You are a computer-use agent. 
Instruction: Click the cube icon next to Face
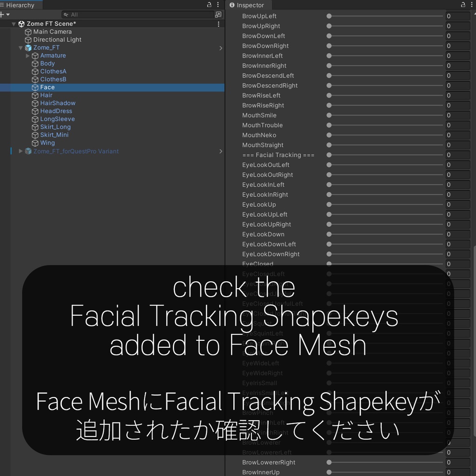(x=35, y=87)
